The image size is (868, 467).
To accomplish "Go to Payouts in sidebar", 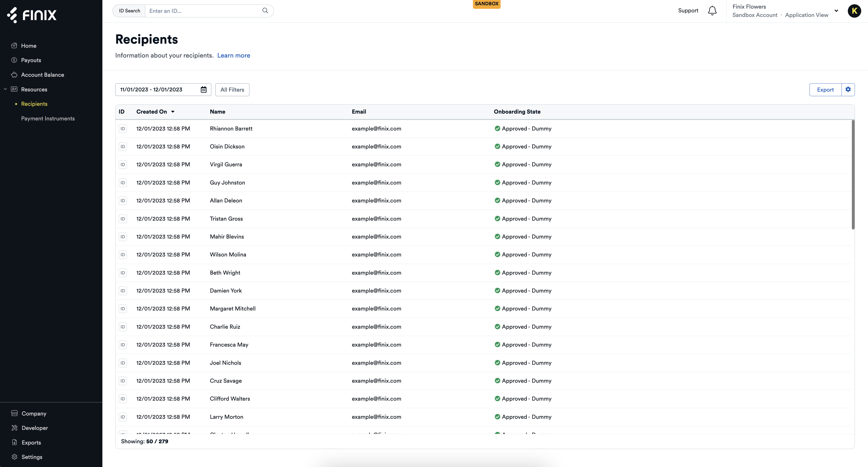I will click(x=31, y=60).
